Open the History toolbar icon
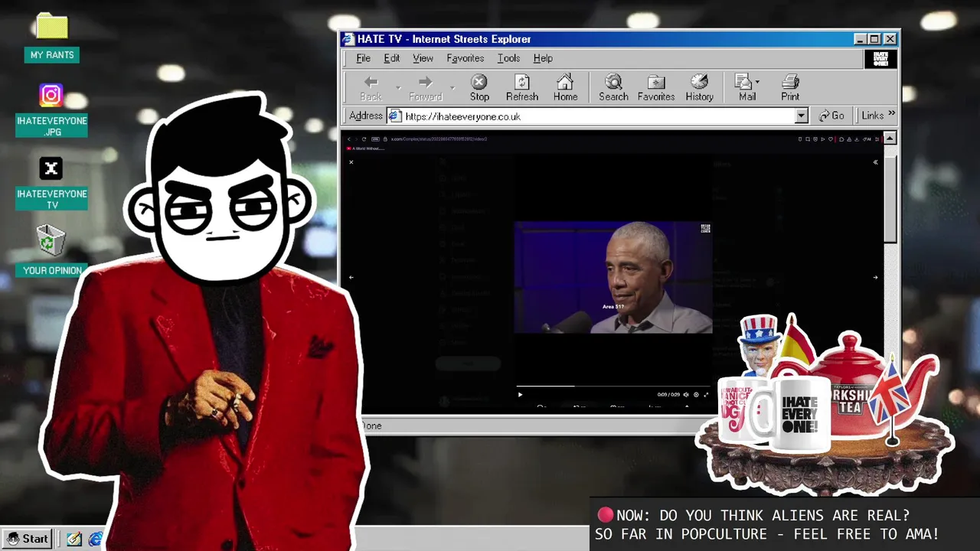The height and width of the screenshot is (551, 980). tap(699, 88)
